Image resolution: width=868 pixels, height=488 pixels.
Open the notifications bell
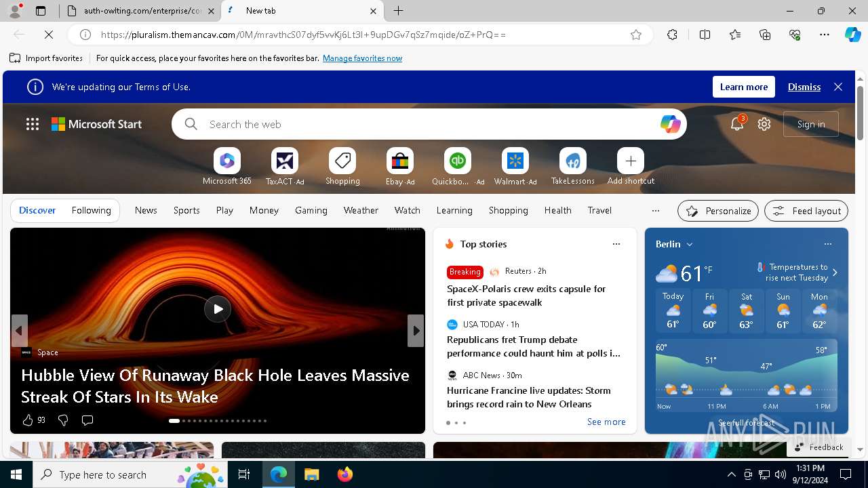737,124
